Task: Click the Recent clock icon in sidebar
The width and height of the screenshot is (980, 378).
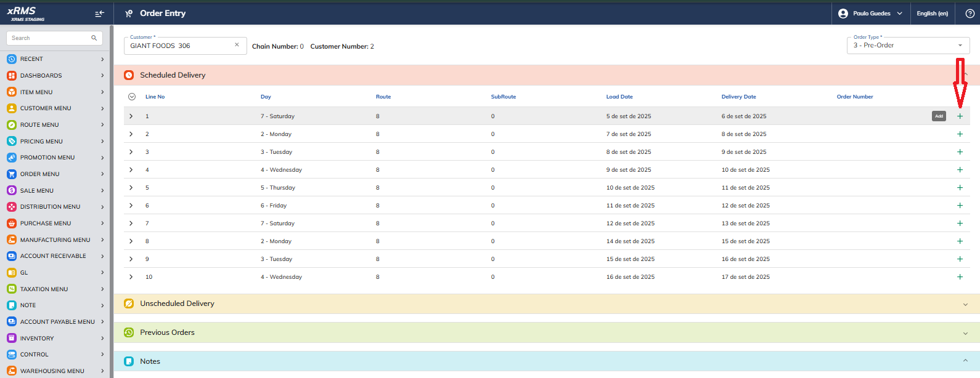Action: click(11, 59)
